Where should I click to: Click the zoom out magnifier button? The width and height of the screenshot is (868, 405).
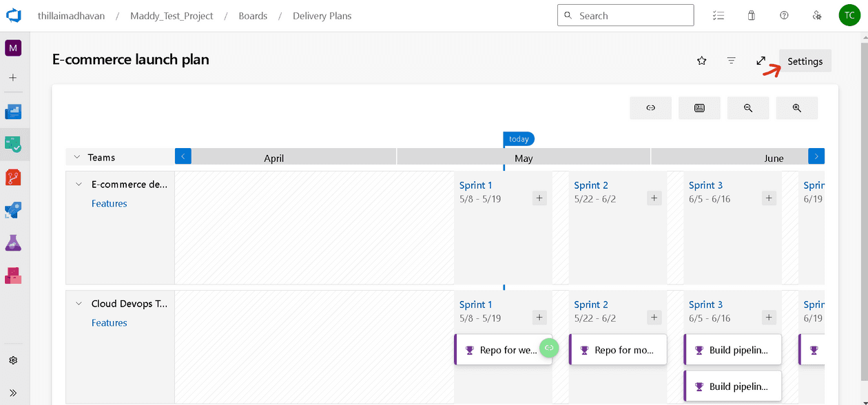tap(748, 108)
